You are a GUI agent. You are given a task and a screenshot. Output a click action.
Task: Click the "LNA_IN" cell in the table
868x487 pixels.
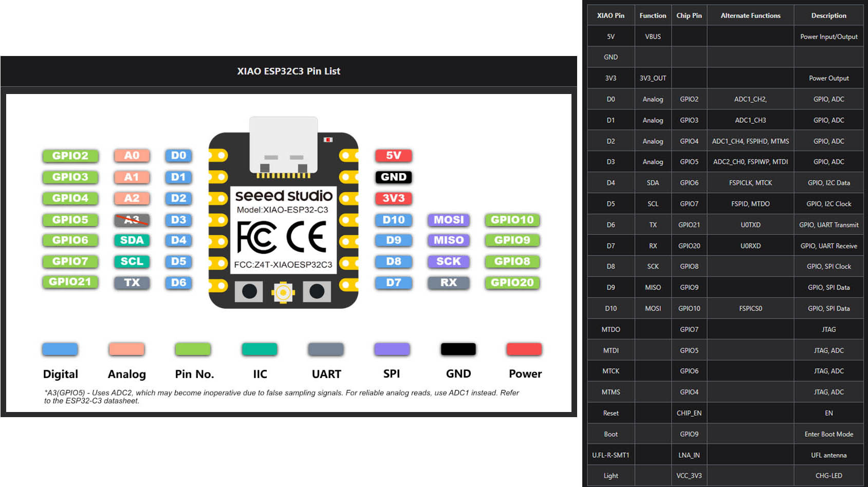point(689,455)
